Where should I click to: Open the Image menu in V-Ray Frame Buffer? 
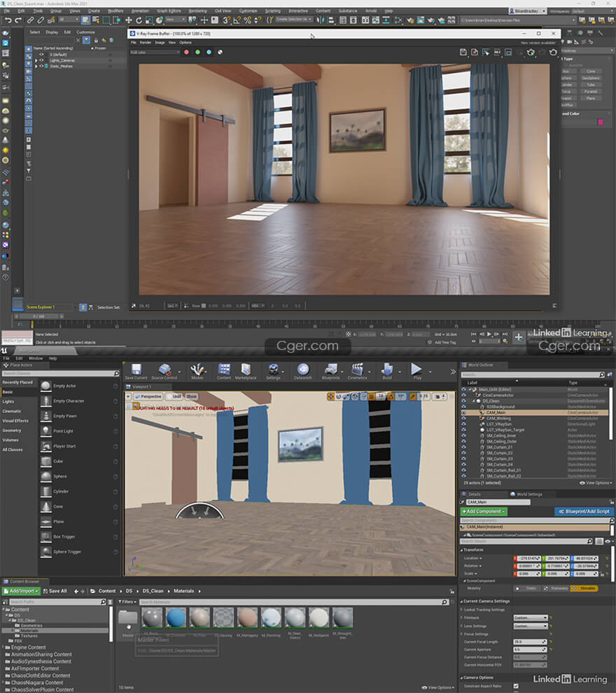pyautogui.click(x=160, y=43)
